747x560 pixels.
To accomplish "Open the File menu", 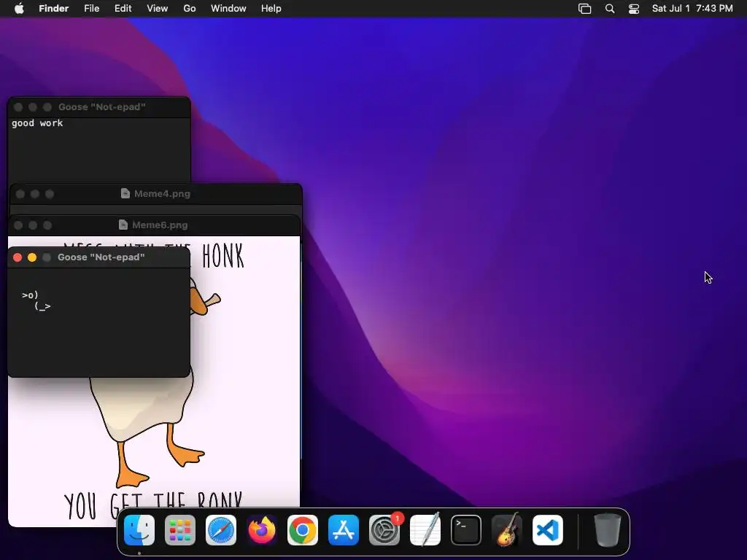I will point(91,9).
